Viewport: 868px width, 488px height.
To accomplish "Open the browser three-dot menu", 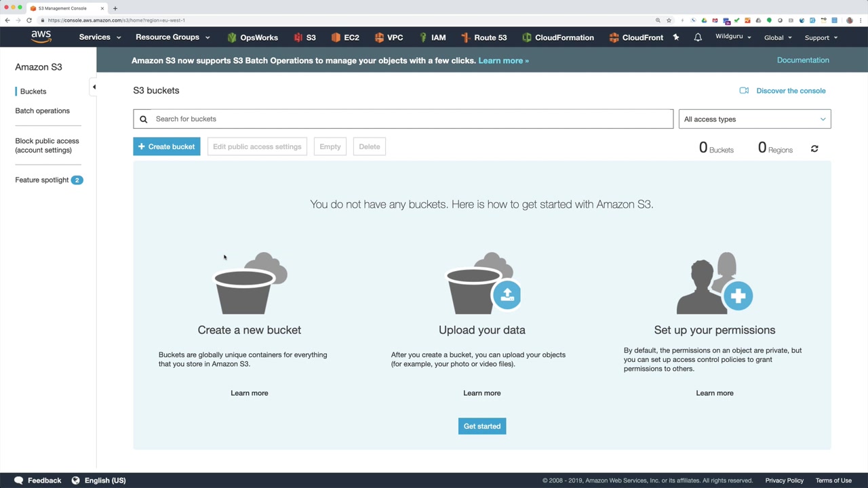I will [x=861, y=20].
